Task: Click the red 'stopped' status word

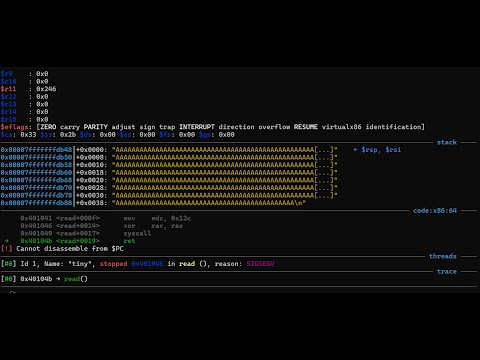Action: coord(113,264)
